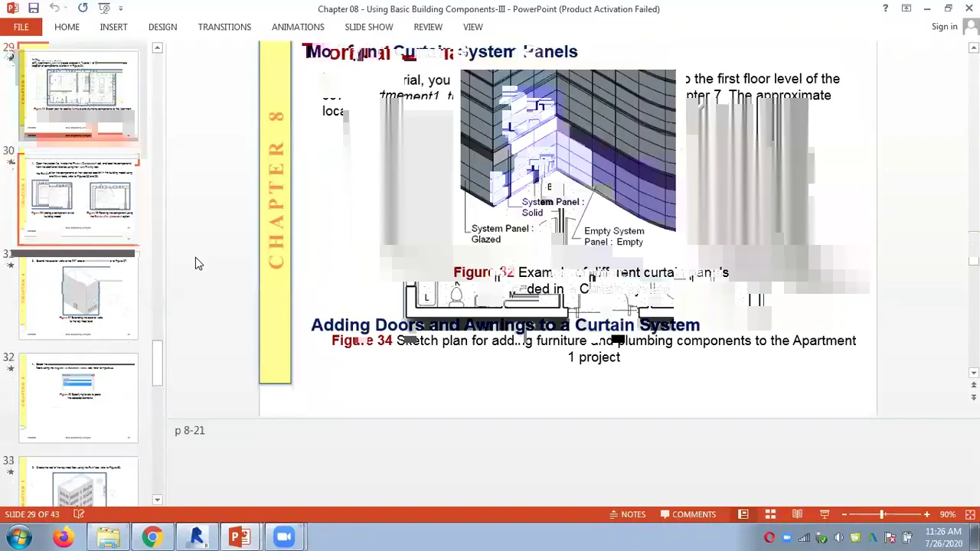The height and width of the screenshot is (551, 980).
Task: Open the Undo history dropdown arrow
Action: click(x=65, y=8)
